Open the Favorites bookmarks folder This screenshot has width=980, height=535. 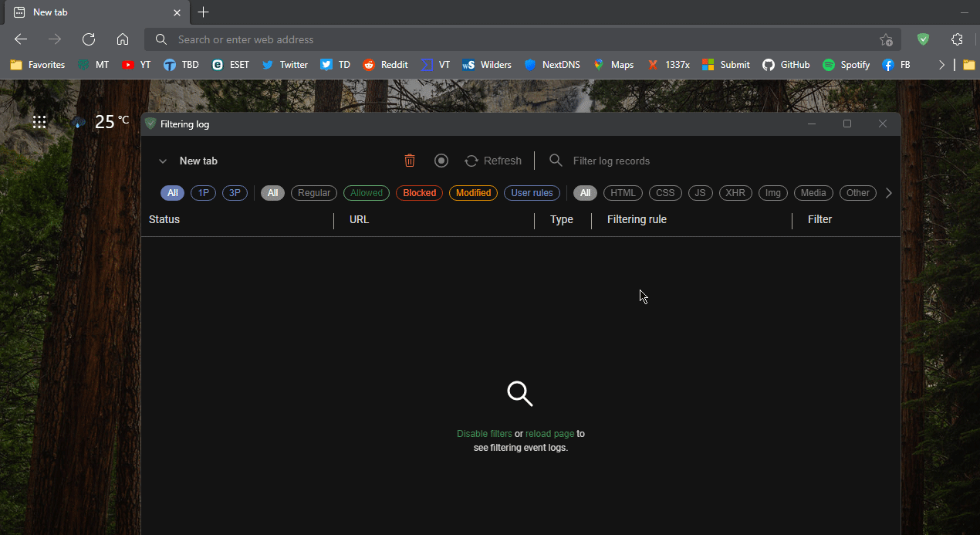[x=37, y=65]
